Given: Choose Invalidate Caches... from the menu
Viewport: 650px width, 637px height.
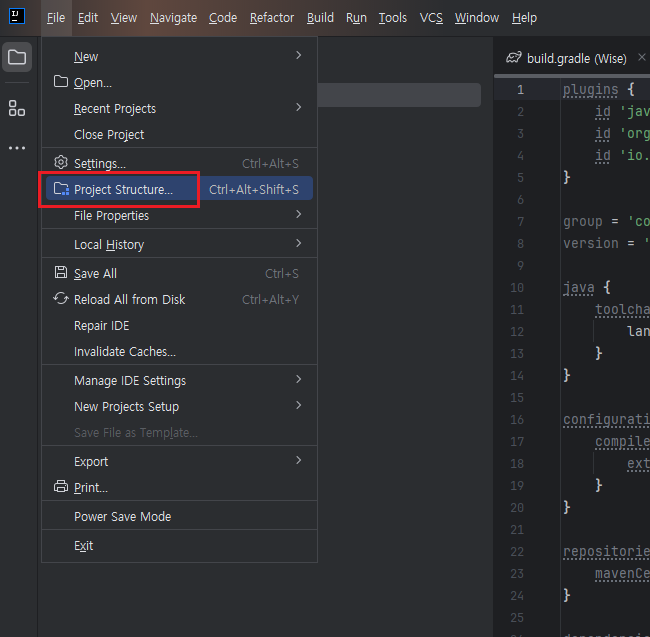Looking at the screenshot, I should [124, 351].
